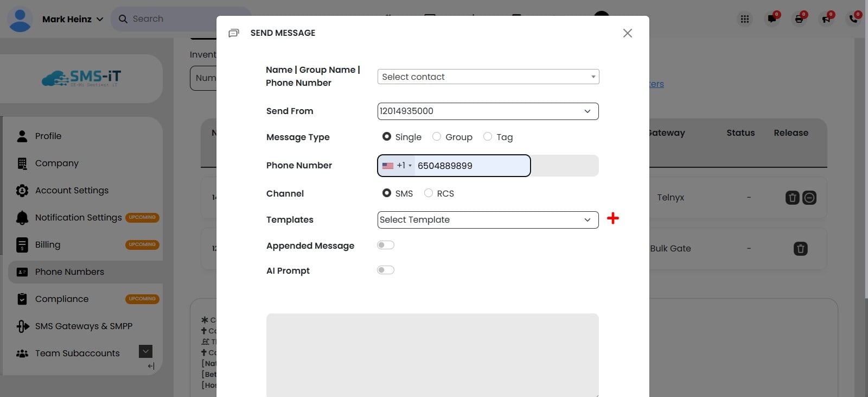Viewport: 868px width, 397px height.
Task: Open the phone calls icon in header
Action: coord(853,19)
